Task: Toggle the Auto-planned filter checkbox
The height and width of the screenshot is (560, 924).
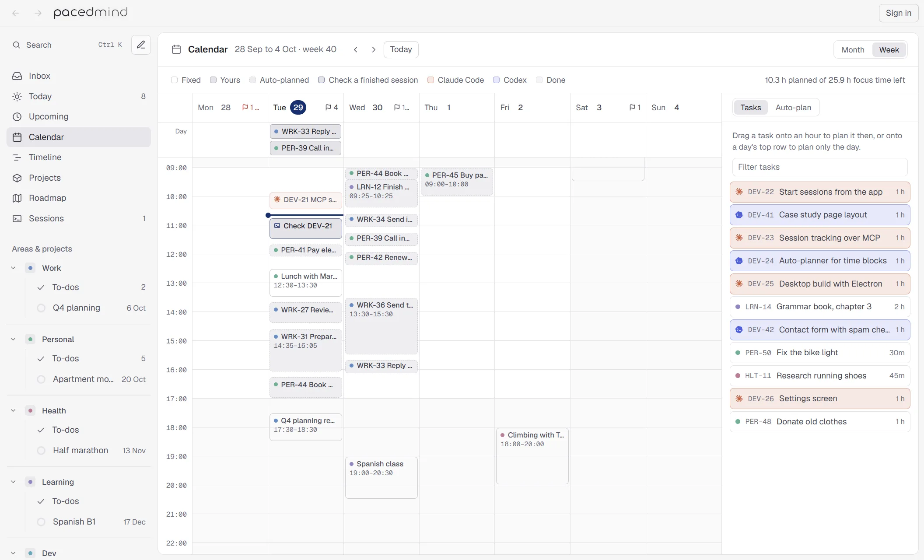Action: pyautogui.click(x=252, y=80)
